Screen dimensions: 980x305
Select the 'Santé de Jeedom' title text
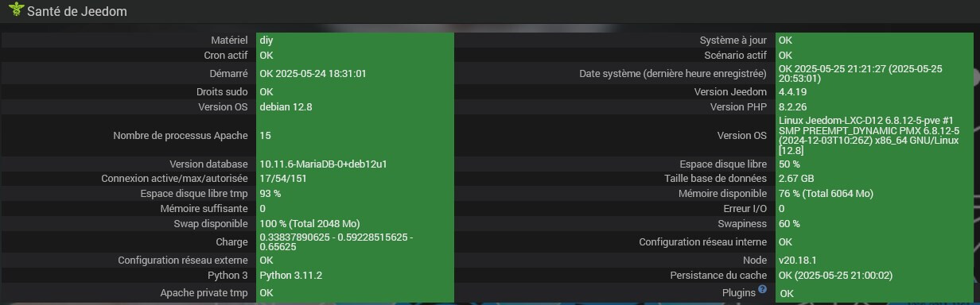[x=77, y=12]
